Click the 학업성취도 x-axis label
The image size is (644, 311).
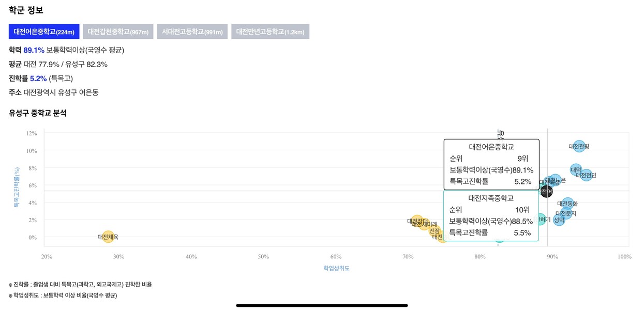[337, 268]
